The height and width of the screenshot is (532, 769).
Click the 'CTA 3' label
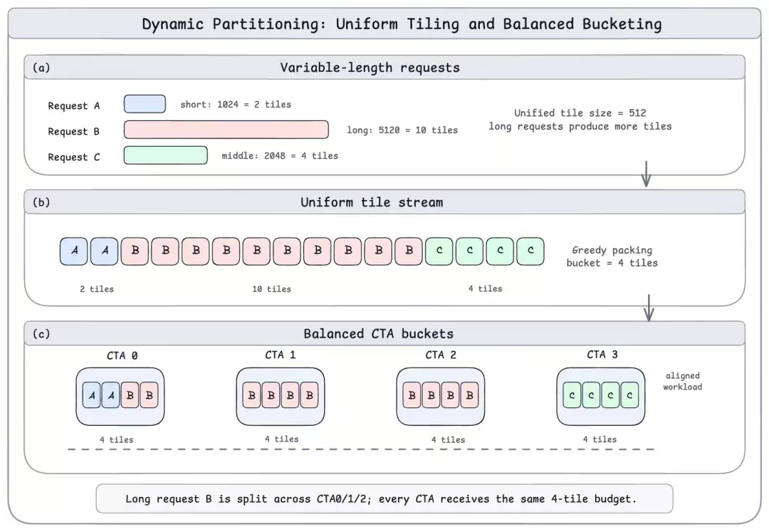coord(602,355)
